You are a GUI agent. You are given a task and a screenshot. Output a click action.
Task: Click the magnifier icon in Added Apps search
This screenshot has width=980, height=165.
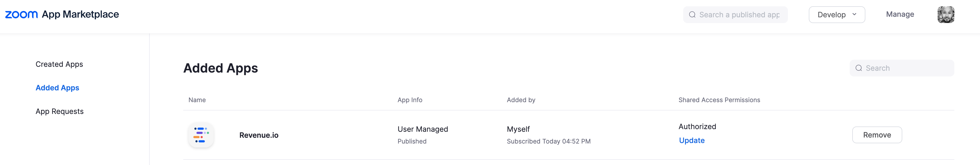click(x=859, y=68)
